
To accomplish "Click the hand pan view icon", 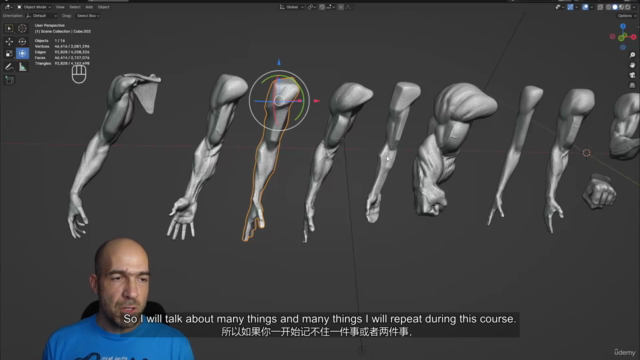I will (632, 65).
